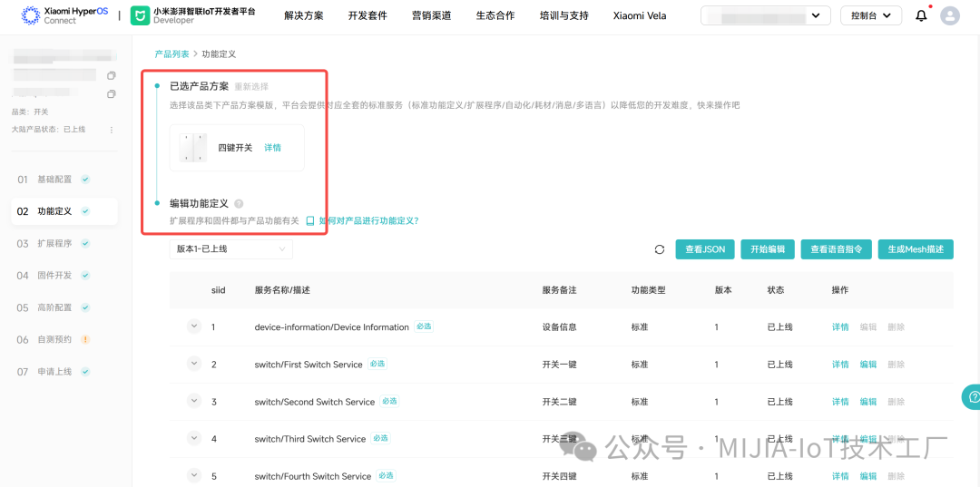The width and height of the screenshot is (980, 487).
Task: Open the user avatar profile icon
Action: click(949, 15)
